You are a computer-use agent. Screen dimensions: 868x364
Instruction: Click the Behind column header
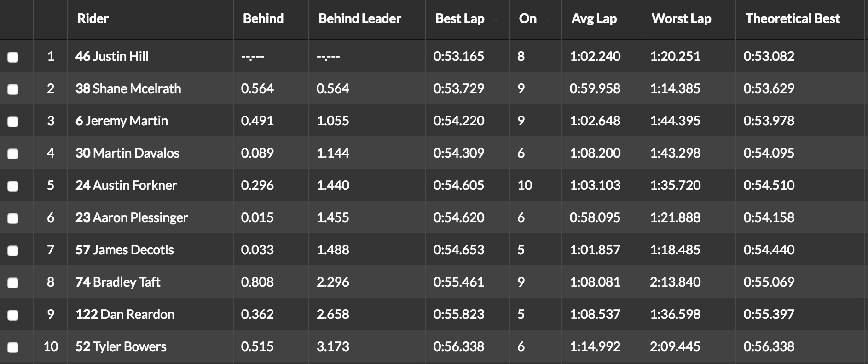pos(263,18)
